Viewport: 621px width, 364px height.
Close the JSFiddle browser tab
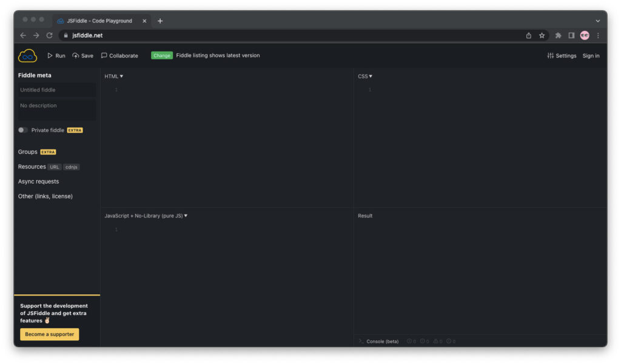click(x=144, y=21)
